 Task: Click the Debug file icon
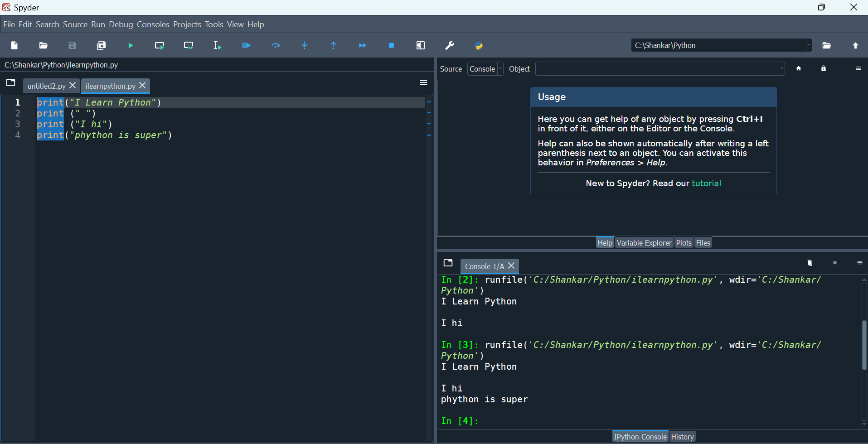[246, 46]
